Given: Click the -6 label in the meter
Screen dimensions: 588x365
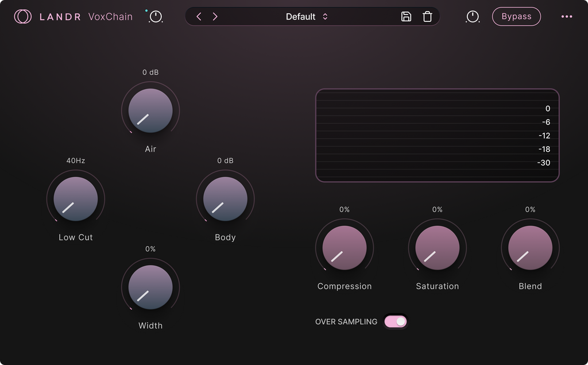Looking at the screenshot, I should [546, 122].
